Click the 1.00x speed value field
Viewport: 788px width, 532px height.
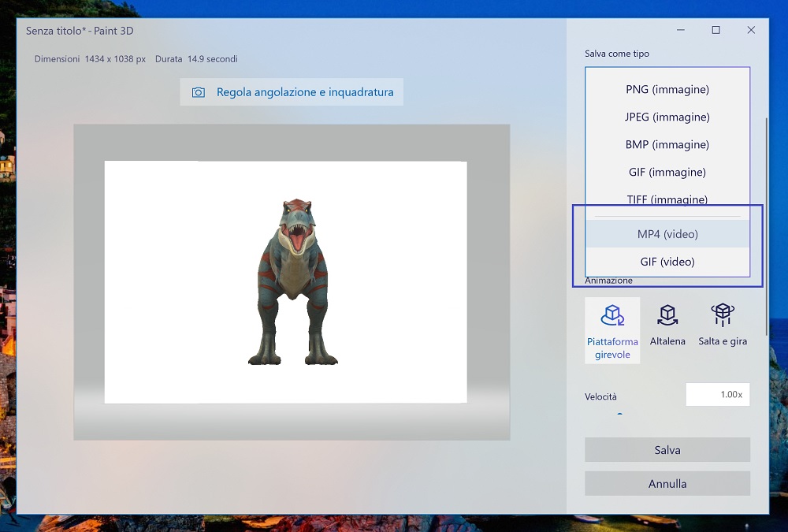(x=717, y=394)
